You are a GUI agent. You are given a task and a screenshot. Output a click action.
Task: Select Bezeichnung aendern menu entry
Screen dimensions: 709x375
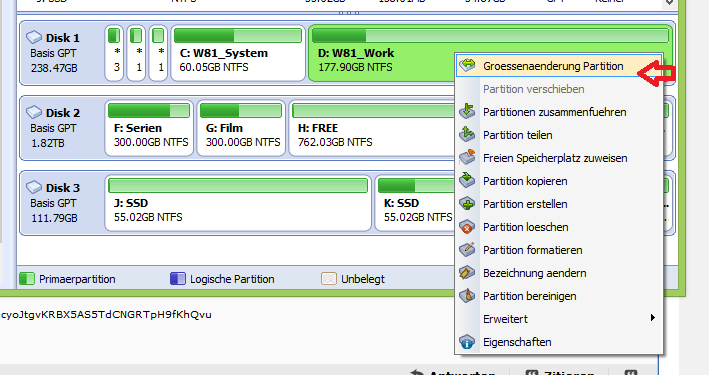point(559,273)
